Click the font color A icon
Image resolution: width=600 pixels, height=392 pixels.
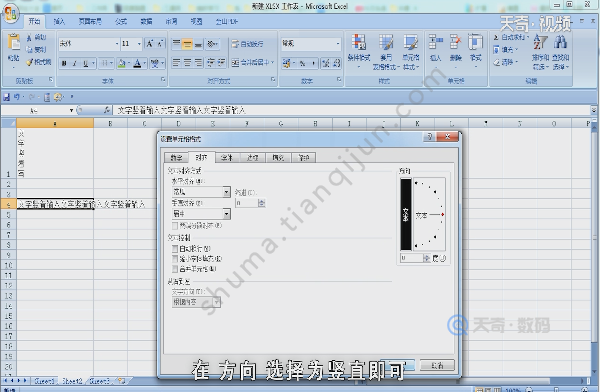[x=137, y=63]
